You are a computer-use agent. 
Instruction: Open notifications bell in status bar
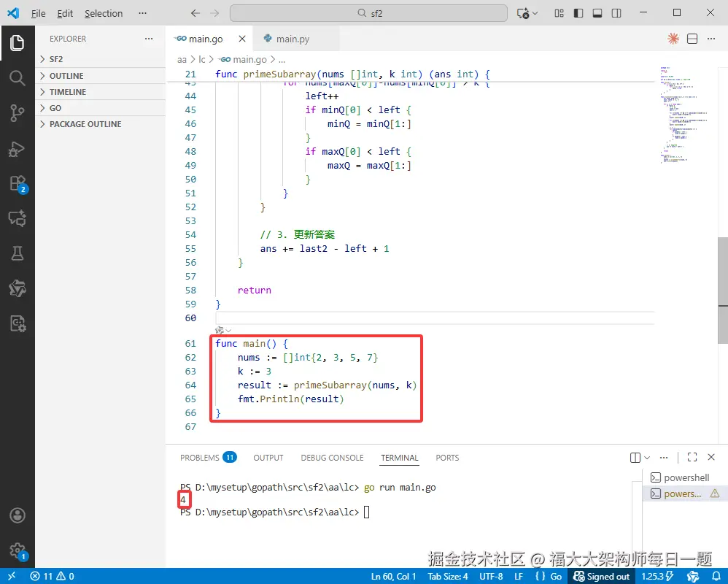click(716, 576)
